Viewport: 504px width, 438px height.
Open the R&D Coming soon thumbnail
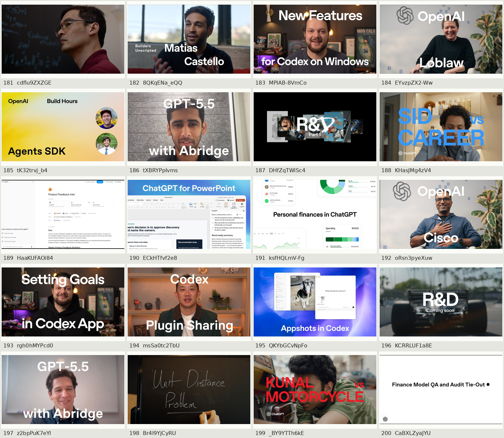pyautogui.click(x=441, y=302)
